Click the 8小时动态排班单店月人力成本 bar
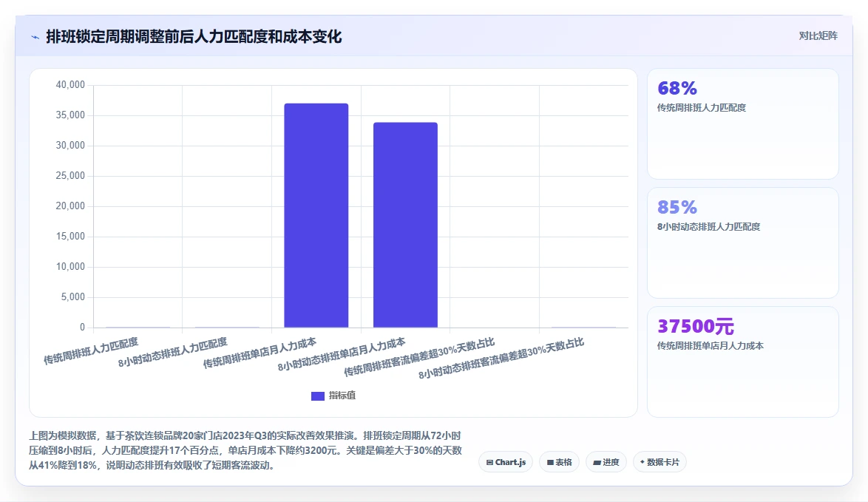This screenshot has height=502, width=868. click(x=405, y=225)
